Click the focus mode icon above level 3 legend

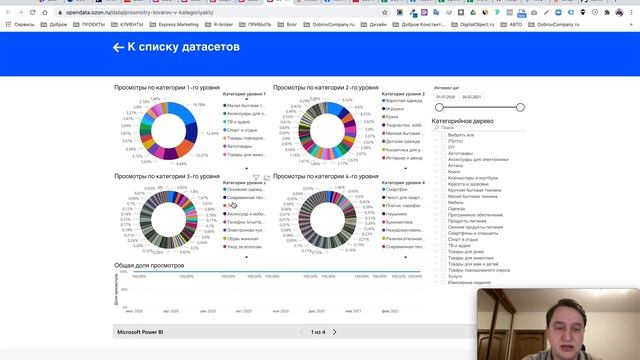[267, 178]
